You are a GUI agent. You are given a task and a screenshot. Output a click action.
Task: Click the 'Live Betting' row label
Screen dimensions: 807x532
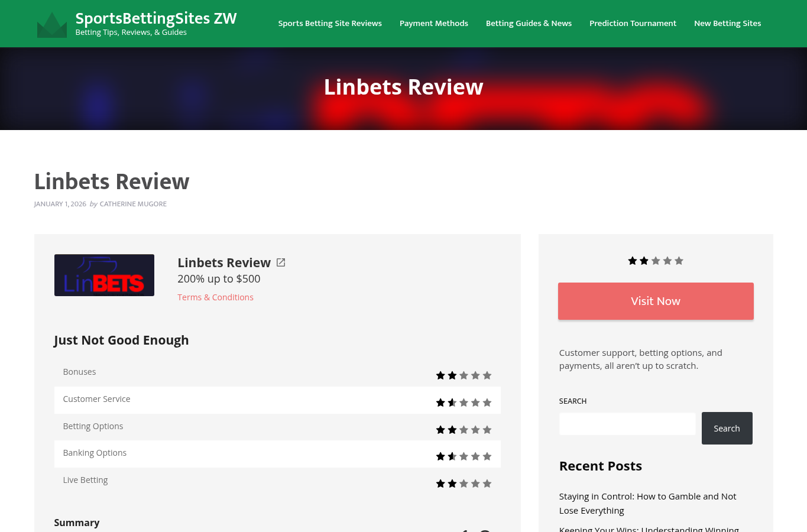[85, 480]
